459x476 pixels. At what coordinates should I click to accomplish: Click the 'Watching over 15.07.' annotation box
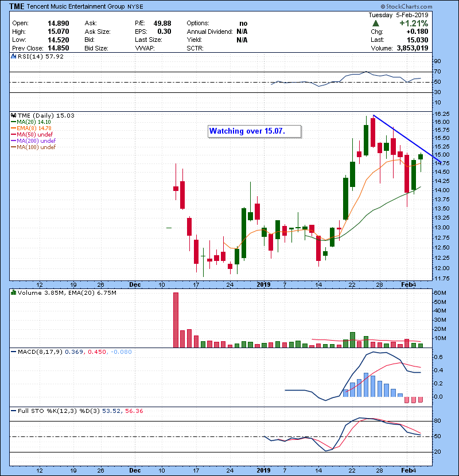[x=255, y=131]
